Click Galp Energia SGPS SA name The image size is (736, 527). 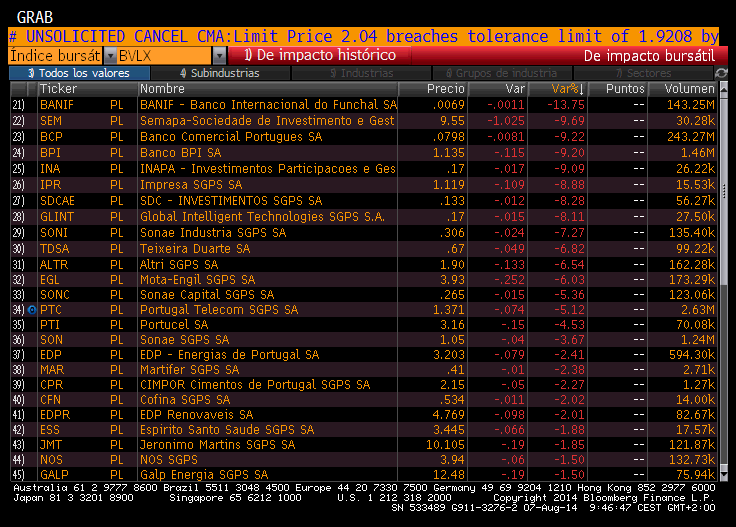pos(204,475)
